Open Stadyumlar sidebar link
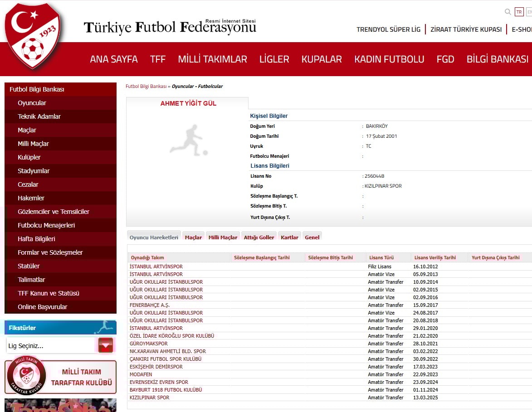The width and height of the screenshot is (532, 412). 60,171
